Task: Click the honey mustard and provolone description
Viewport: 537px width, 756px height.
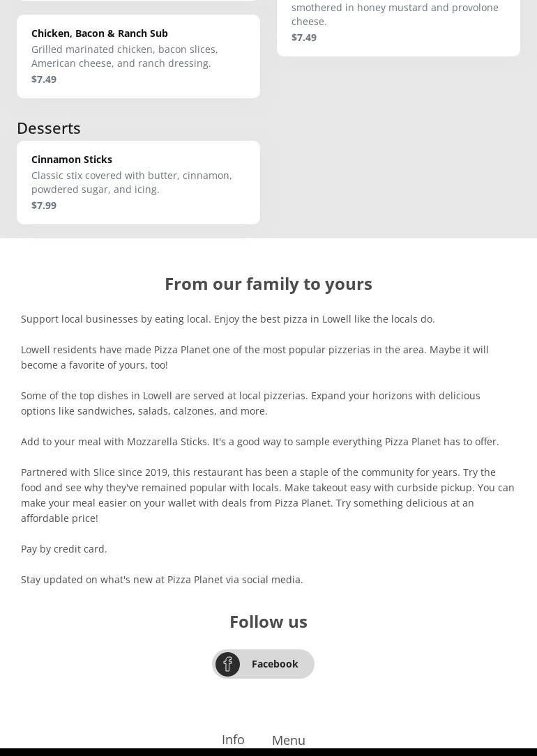Action: click(x=395, y=14)
